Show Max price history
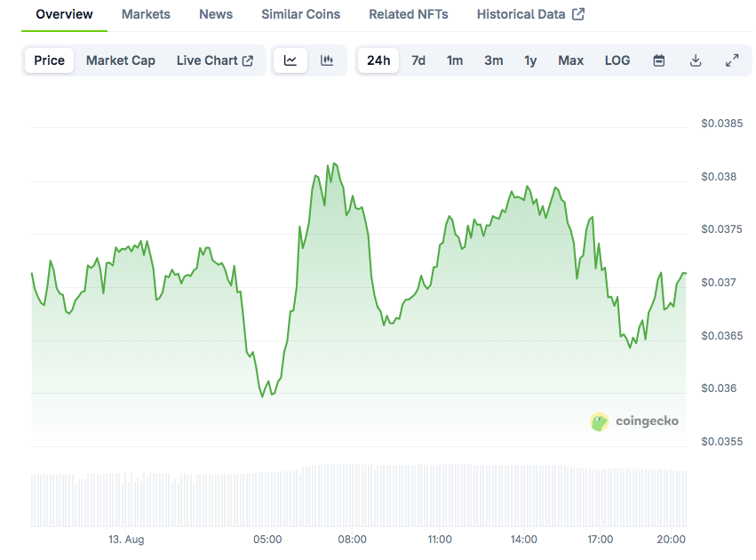 coord(571,60)
